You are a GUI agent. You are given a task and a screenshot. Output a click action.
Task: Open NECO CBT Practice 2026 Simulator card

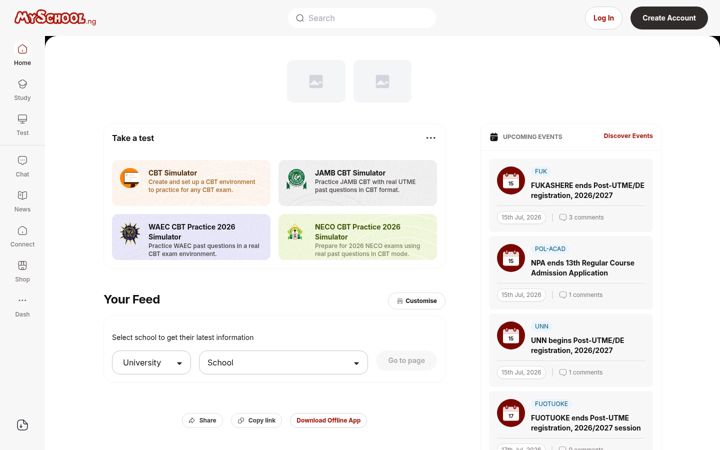click(357, 237)
